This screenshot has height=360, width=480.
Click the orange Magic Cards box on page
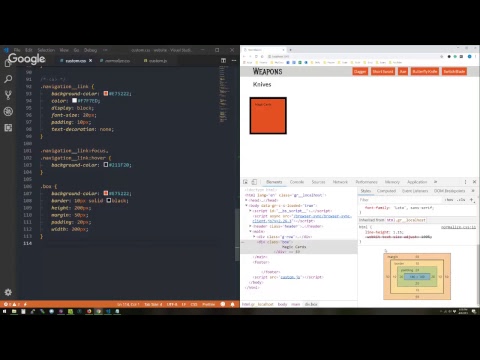coord(268,116)
